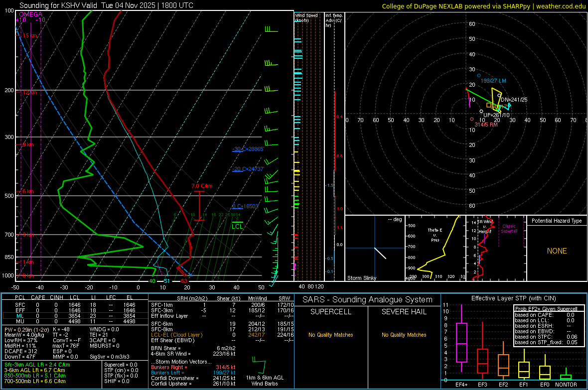Click the red EF3 box plot
Viewport: 588px width, 390px height.
(482, 351)
